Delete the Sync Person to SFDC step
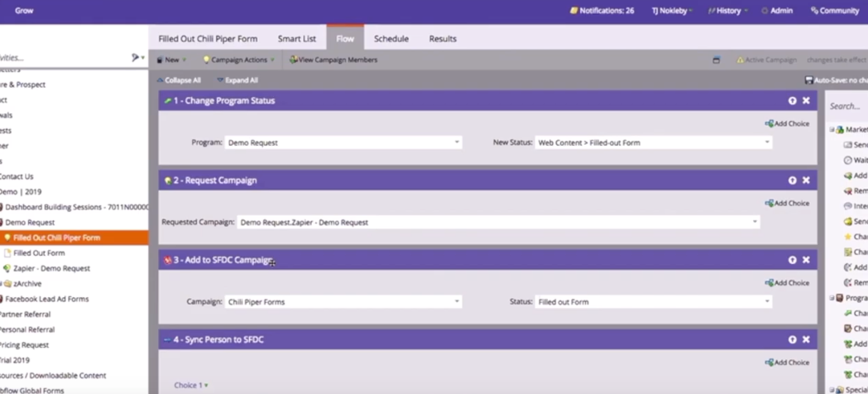This screenshot has height=394, width=868. 806,339
